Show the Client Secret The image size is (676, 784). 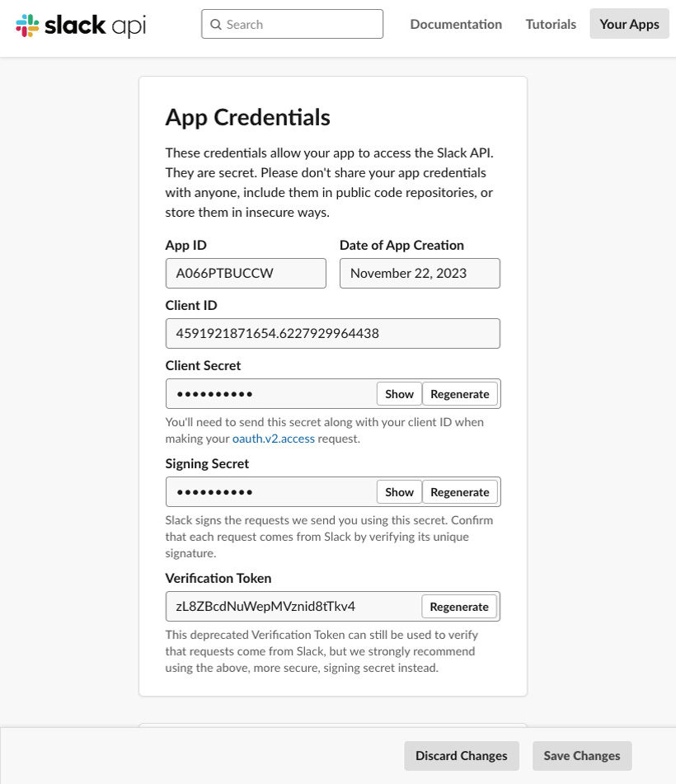[x=399, y=394]
